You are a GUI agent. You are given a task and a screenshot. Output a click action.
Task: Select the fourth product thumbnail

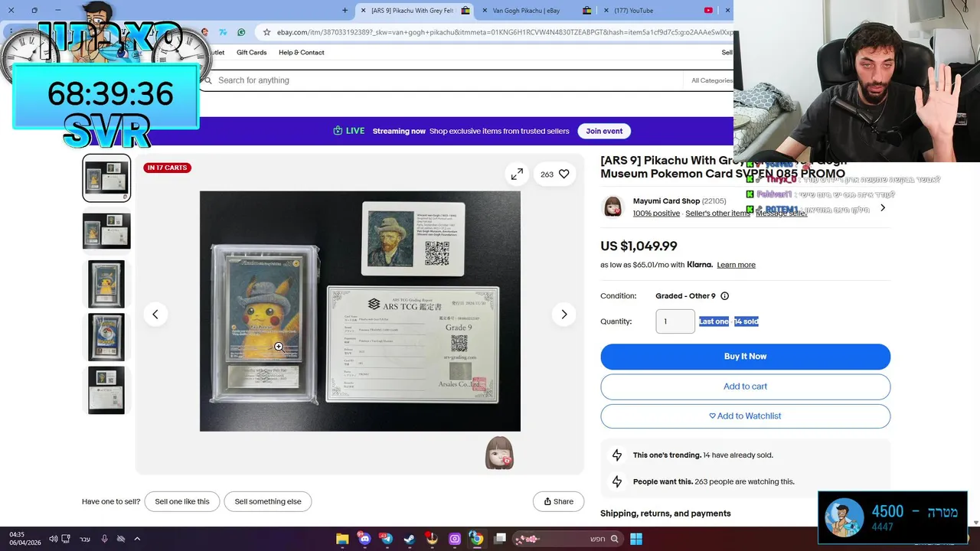coord(106,337)
